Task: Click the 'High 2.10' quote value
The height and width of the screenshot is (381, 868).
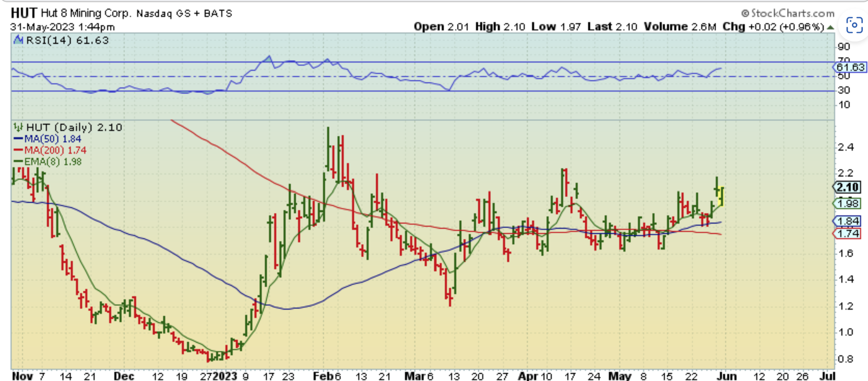Action: point(500,27)
